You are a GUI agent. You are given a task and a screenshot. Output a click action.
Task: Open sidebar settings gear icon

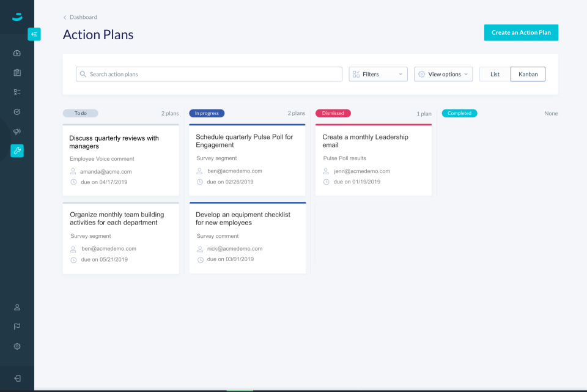tap(17, 346)
